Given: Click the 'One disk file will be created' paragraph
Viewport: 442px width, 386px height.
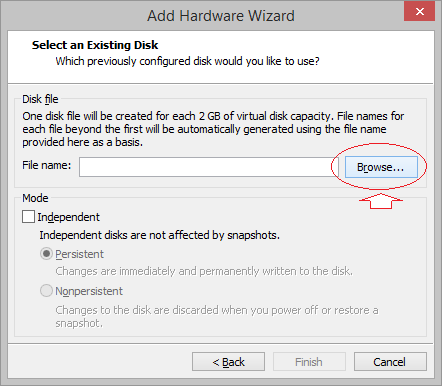Looking at the screenshot, I should coord(213,129).
